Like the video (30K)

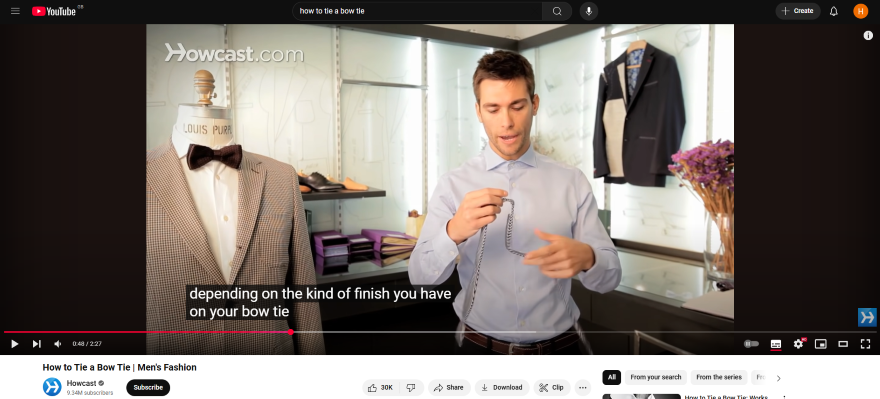pos(381,387)
